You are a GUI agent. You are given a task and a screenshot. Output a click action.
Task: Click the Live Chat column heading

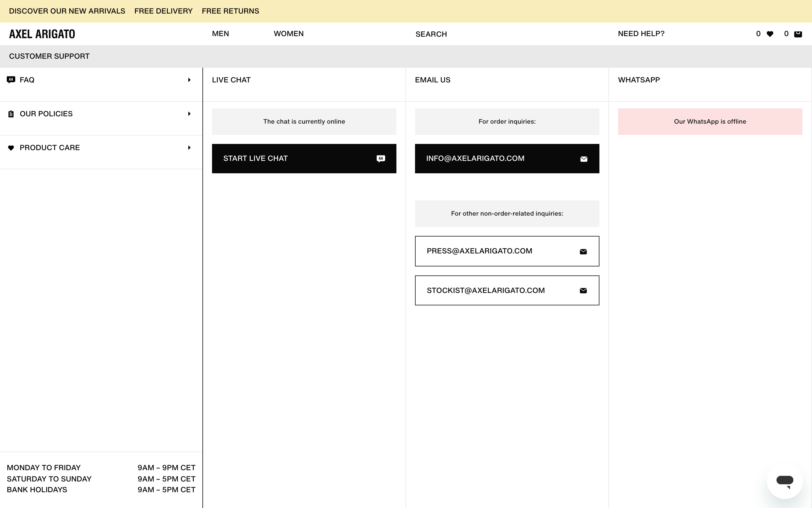pyautogui.click(x=231, y=80)
